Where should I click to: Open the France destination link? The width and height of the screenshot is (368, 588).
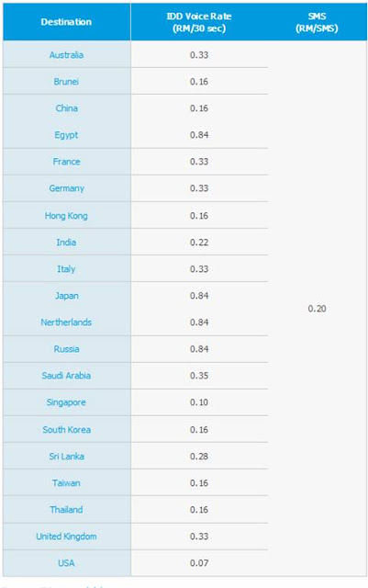click(x=66, y=162)
